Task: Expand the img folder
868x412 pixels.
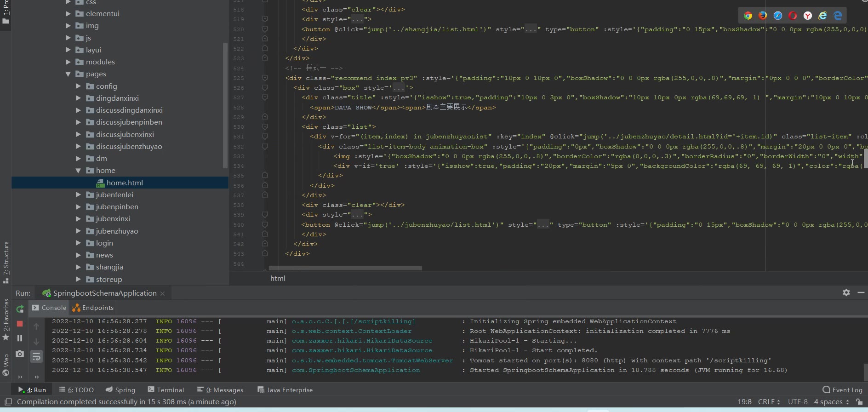Action: (68, 26)
